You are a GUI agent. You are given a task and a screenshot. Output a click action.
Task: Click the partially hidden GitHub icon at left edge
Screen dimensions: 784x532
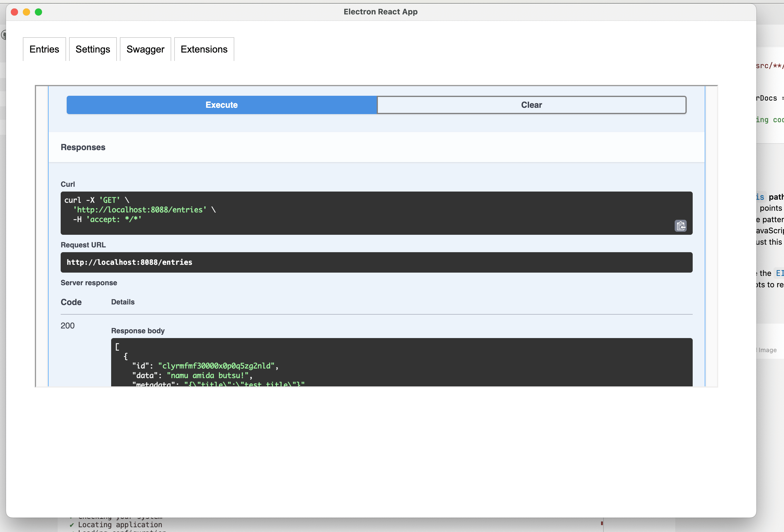3,35
